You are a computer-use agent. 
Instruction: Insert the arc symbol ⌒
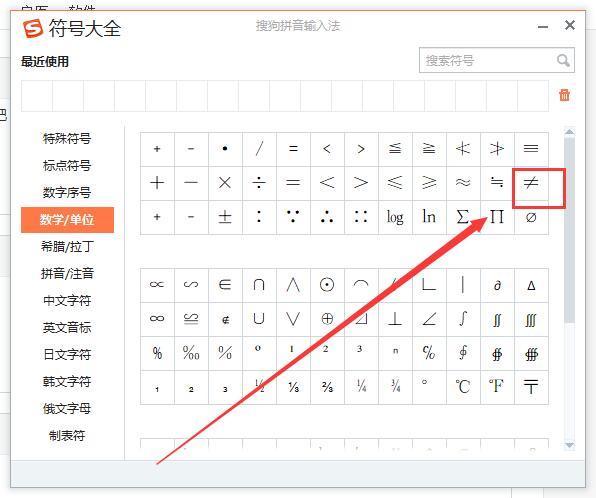(x=361, y=285)
